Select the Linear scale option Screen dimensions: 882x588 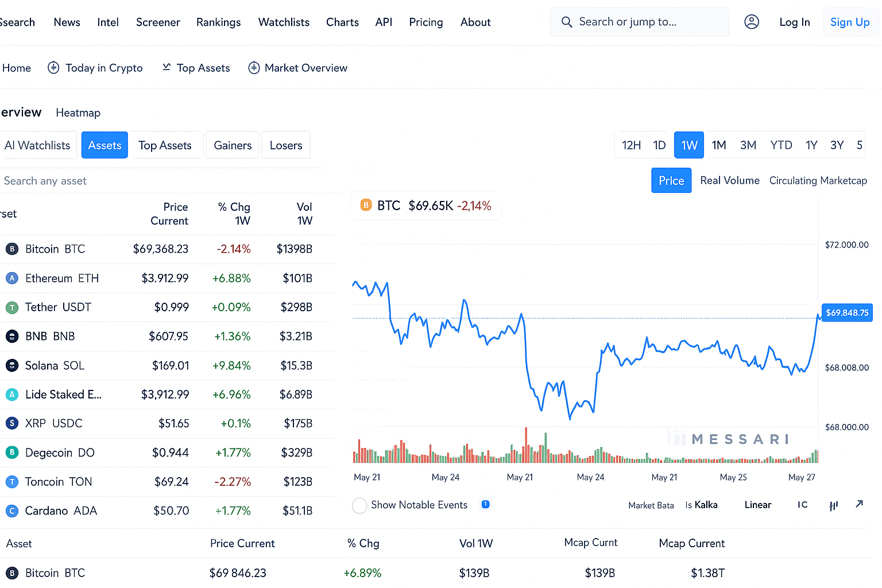[x=758, y=505]
